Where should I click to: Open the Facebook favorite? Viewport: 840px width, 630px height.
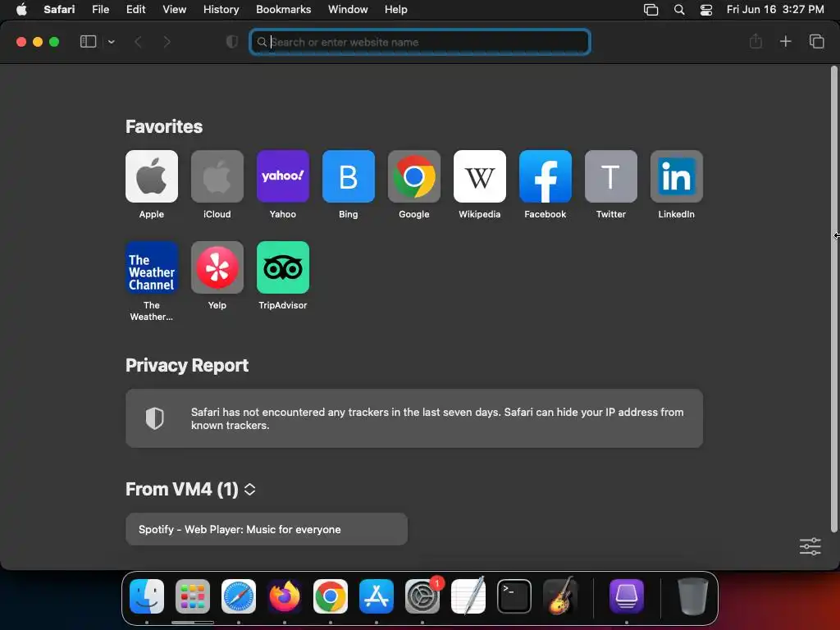click(546, 176)
